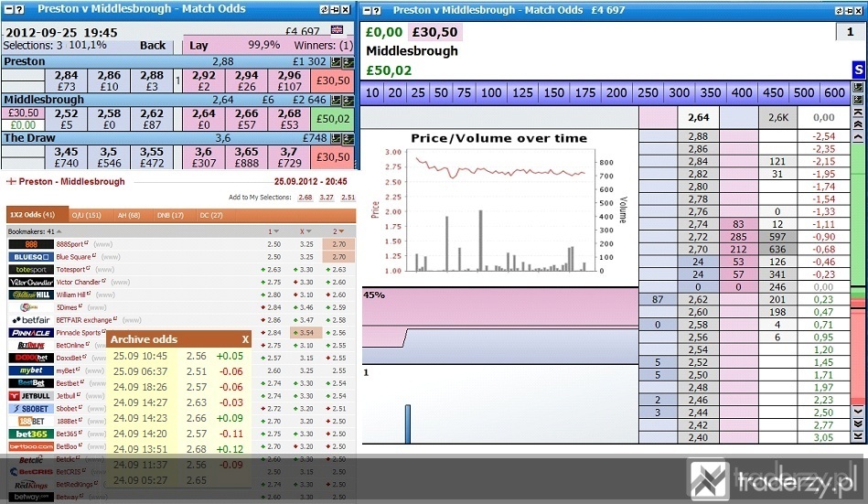Click the Pinnacle bookmaker logo

(31, 333)
